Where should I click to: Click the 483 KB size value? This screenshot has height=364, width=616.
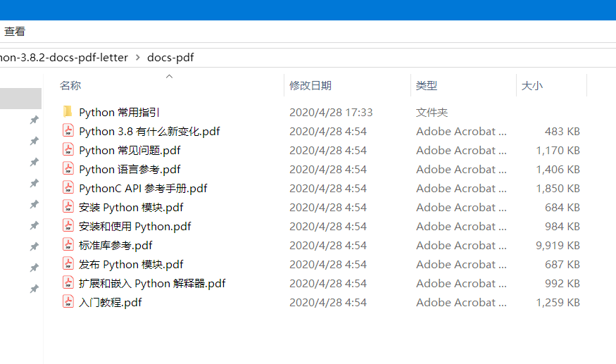(562, 131)
